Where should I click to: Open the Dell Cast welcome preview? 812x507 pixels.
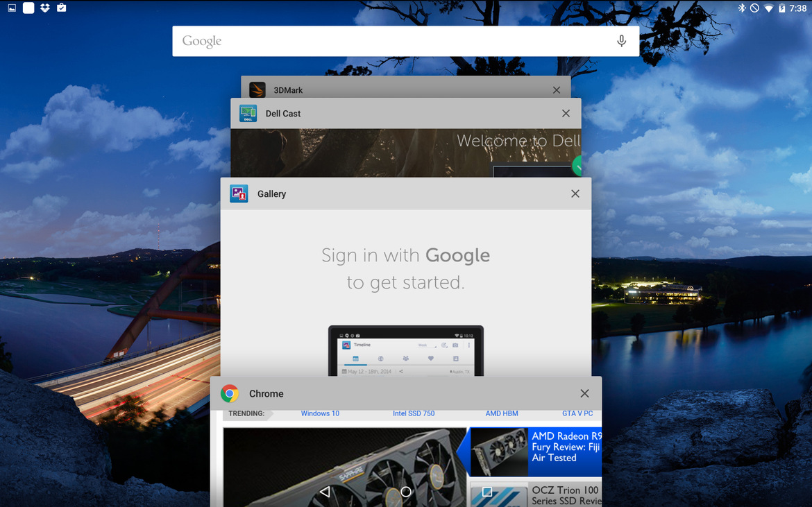[405, 153]
